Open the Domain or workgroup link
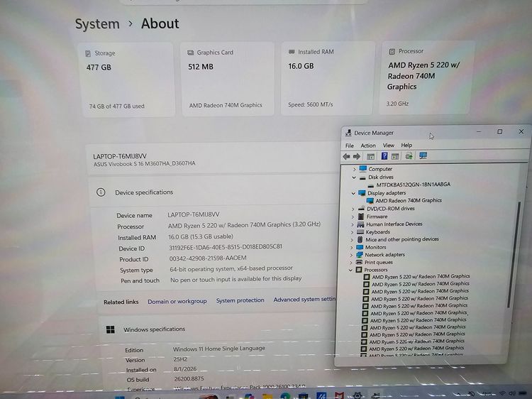532x399 pixels. tap(177, 302)
